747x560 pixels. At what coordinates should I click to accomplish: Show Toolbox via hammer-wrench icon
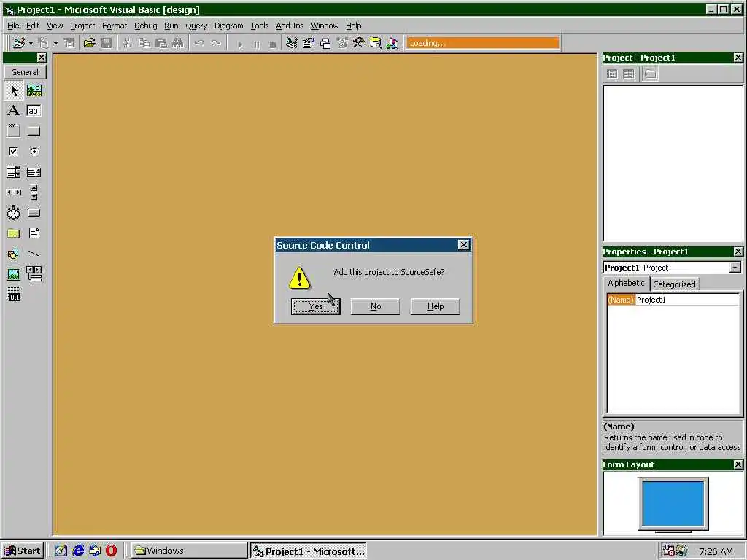coord(359,43)
